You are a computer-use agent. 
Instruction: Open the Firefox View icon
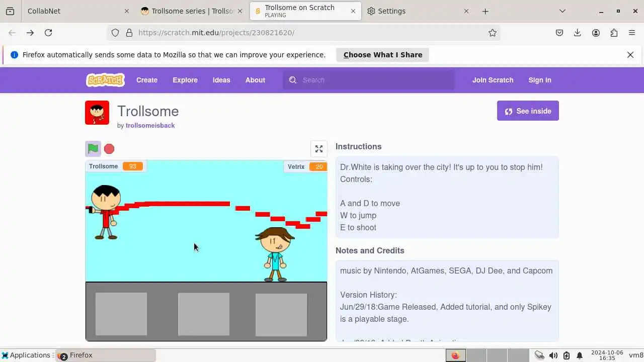tap(10, 11)
